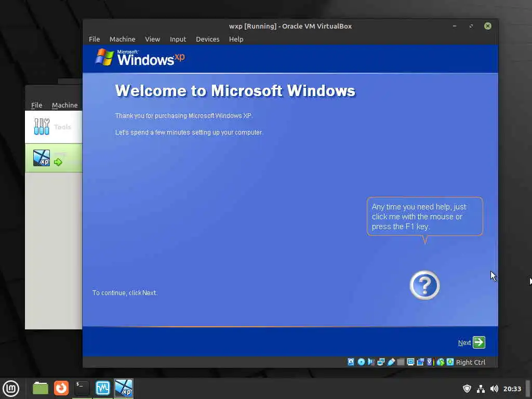Image resolution: width=532 pixels, height=399 pixels.
Task: Close the wxp VirtualBox window
Action: (487, 26)
